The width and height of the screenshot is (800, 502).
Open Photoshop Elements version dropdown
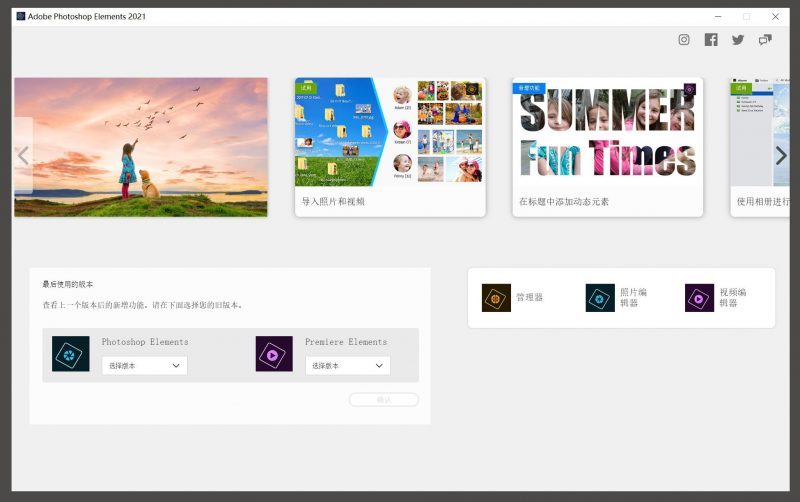144,365
